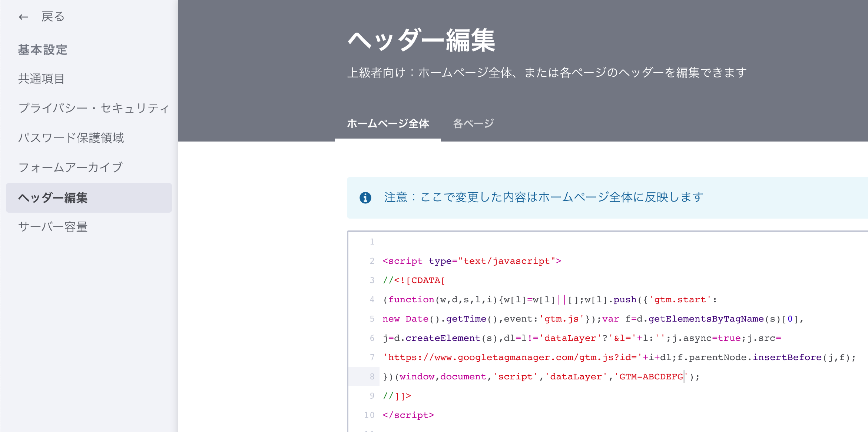The image size is (868, 432).
Task: Click the 基本設定 sidebar heading
Action: 43,50
